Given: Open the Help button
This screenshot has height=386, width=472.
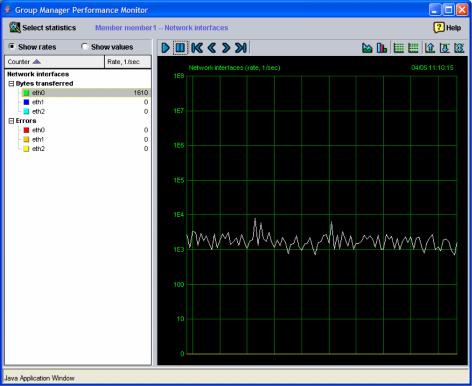Looking at the screenshot, I should pos(447,28).
